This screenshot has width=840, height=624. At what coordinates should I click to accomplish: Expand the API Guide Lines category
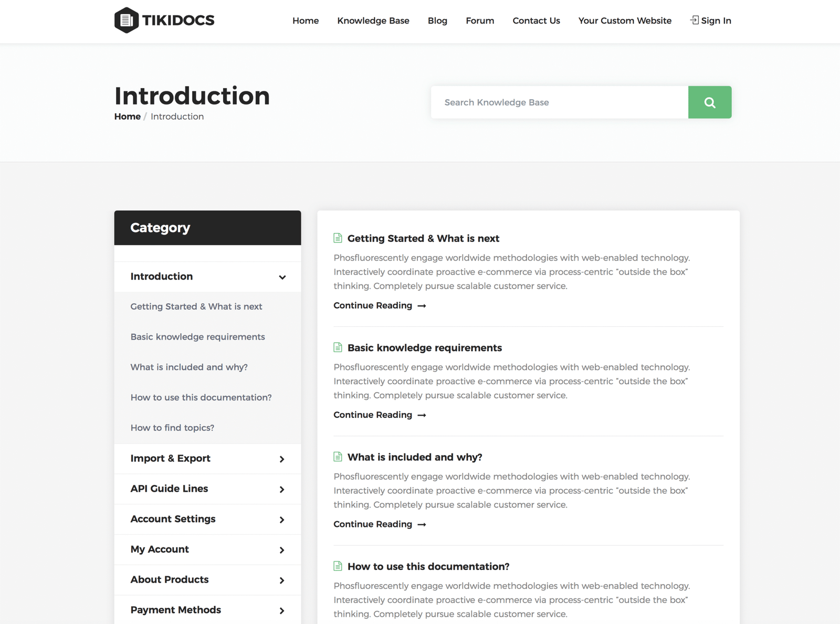[x=282, y=490]
